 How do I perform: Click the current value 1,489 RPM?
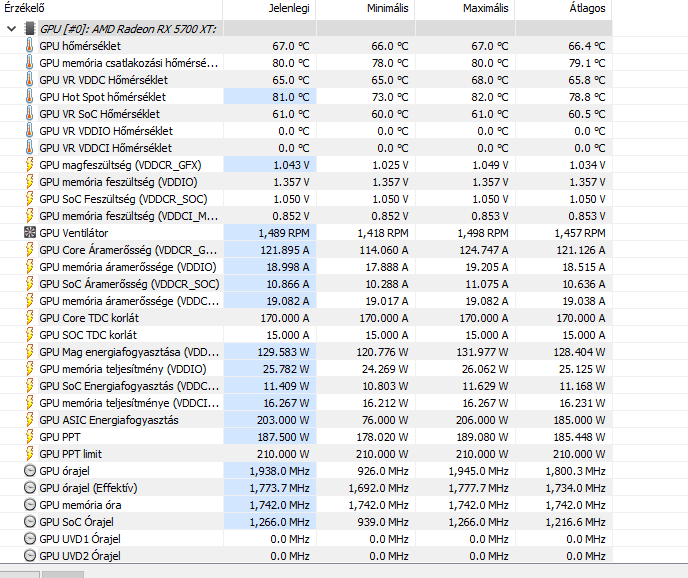(x=283, y=233)
